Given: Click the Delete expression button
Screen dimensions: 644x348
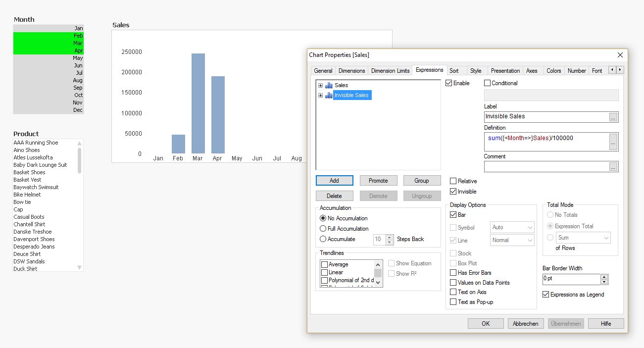Looking at the screenshot, I should (x=334, y=196).
